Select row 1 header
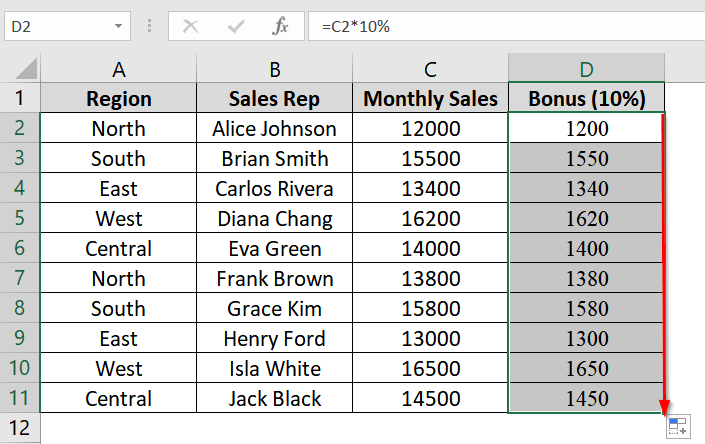The height and width of the screenshot is (444, 705). coord(20,98)
